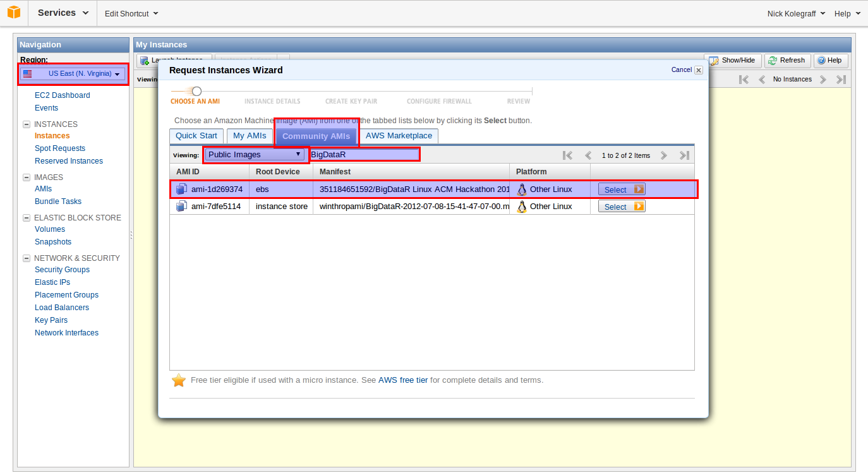Image resolution: width=868 pixels, height=475 pixels.
Task: Open the Edit Shortcut dropdown
Action: click(x=131, y=13)
